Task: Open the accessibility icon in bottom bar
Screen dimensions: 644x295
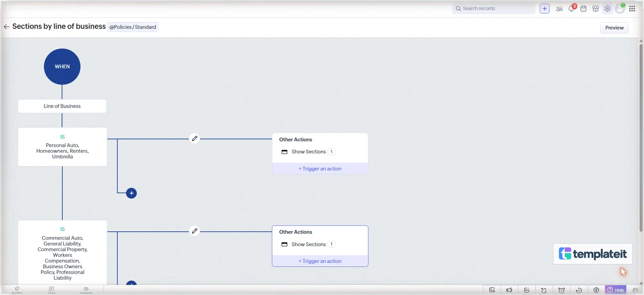Action: pos(596,290)
